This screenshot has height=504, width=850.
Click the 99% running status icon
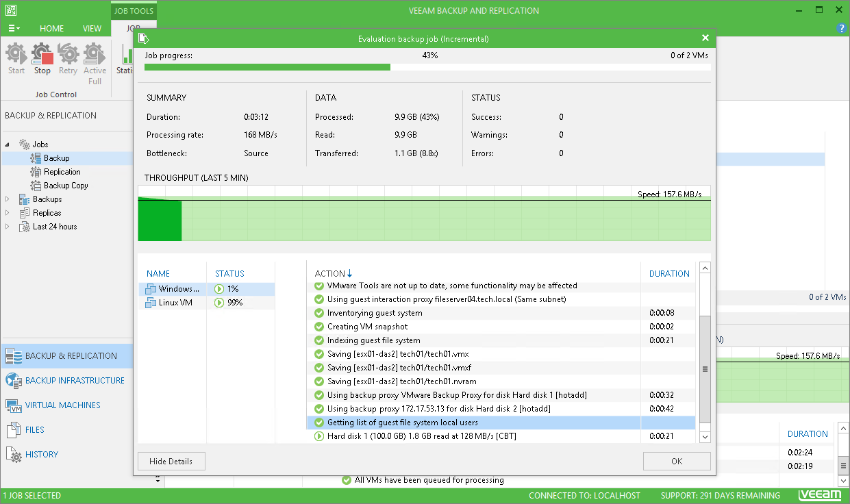pyautogui.click(x=219, y=303)
